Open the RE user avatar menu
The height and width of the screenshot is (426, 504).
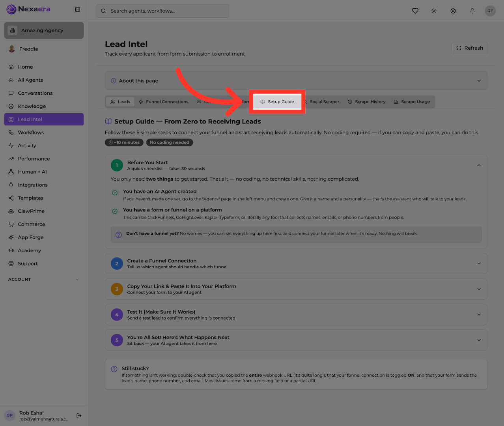[490, 11]
